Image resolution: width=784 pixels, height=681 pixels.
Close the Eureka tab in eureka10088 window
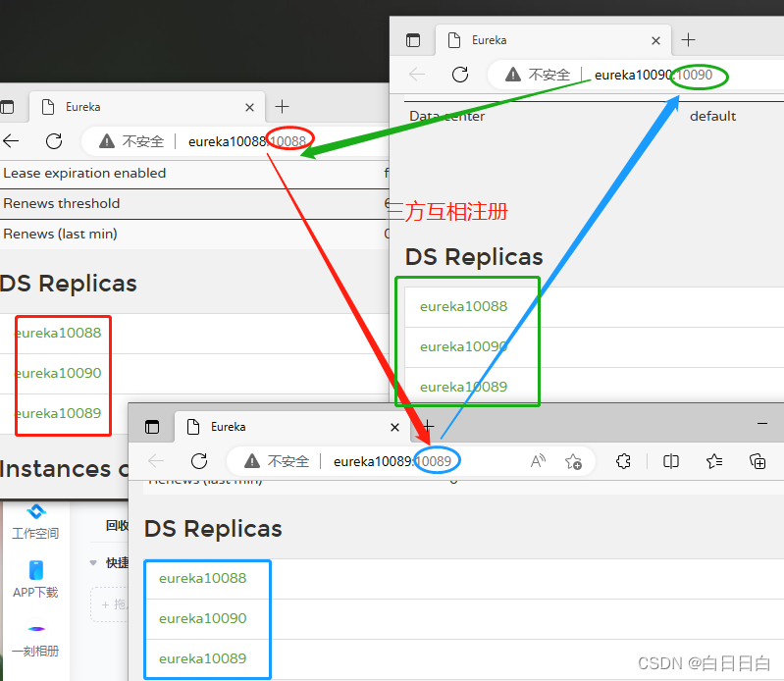(250, 107)
